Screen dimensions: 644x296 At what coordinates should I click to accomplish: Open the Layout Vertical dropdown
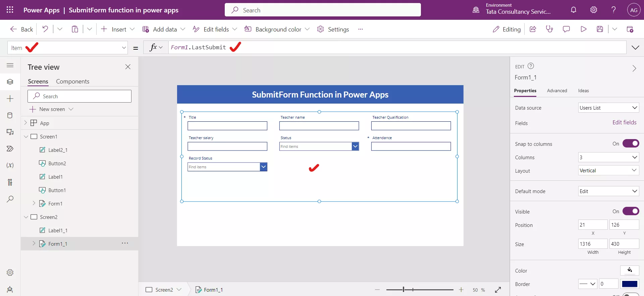coord(608,170)
